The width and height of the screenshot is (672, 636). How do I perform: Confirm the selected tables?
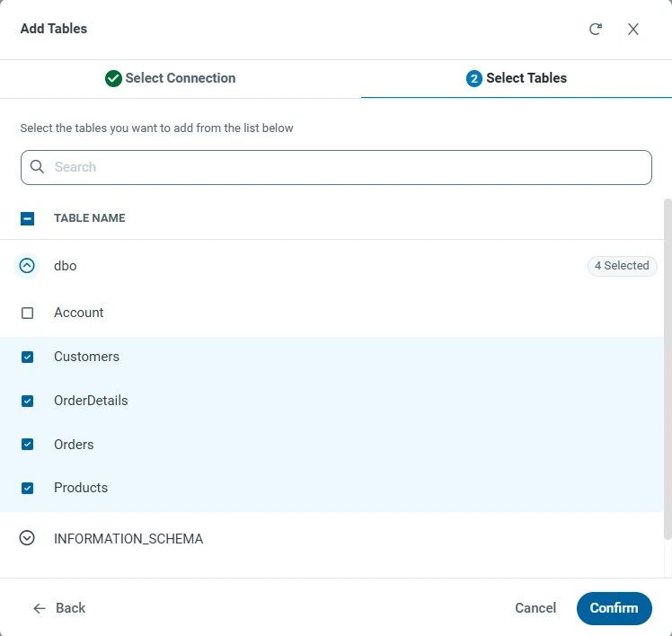(615, 608)
